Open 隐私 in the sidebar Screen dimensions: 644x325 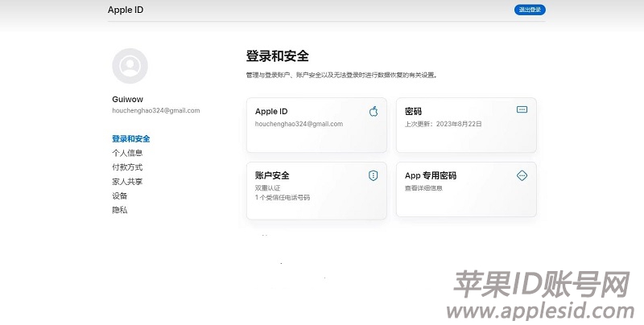click(x=119, y=210)
